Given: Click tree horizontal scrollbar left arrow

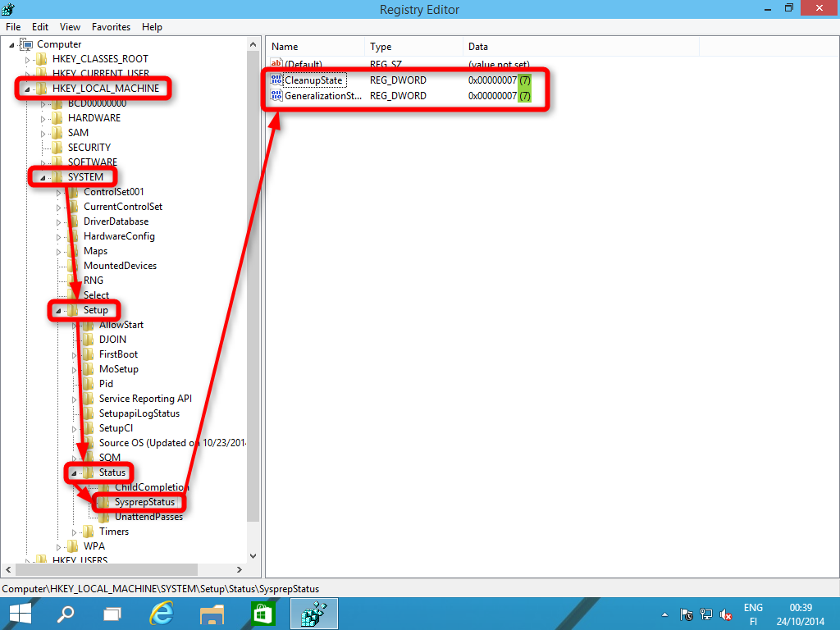Looking at the screenshot, I should pyautogui.click(x=8, y=569).
